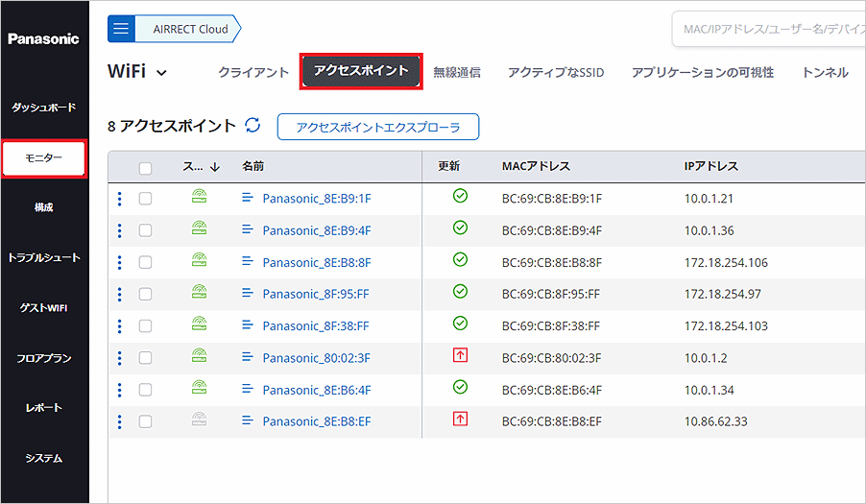Click IP address 172.18.254.106

pyautogui.click(x=726, y=263)
